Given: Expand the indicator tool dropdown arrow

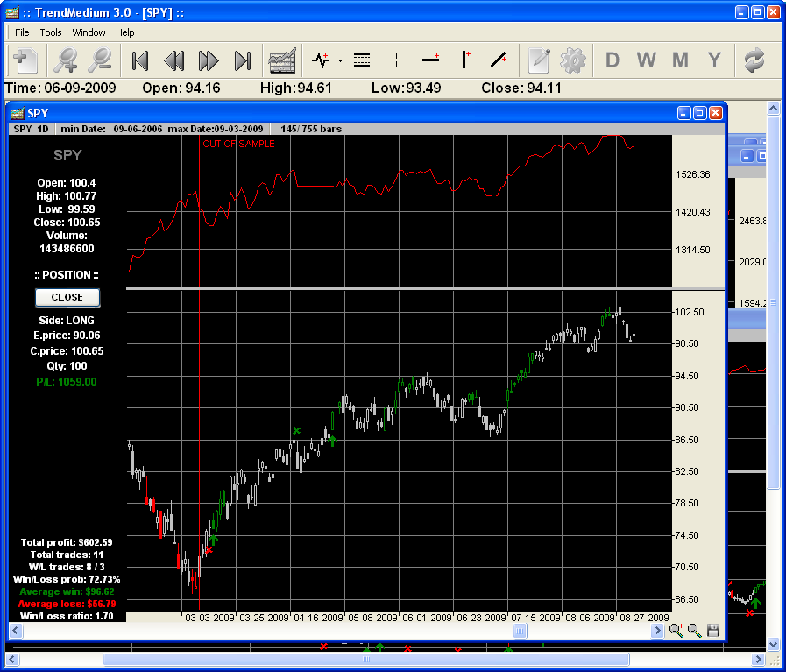Looking at the screenshot, I should click(x=340, y=61).
